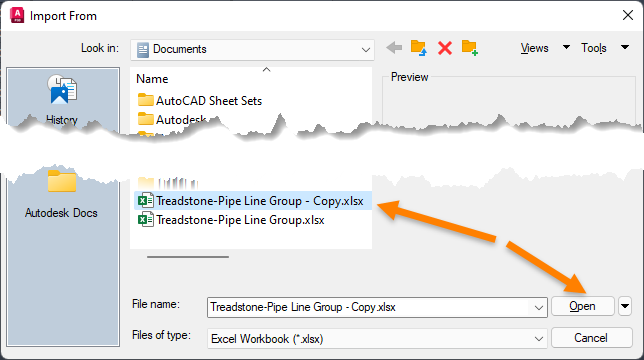Select Treadstone-Pipe Line Group.xlsx file
The height and width of the screenshot is (360, 644).
(232, 220)
